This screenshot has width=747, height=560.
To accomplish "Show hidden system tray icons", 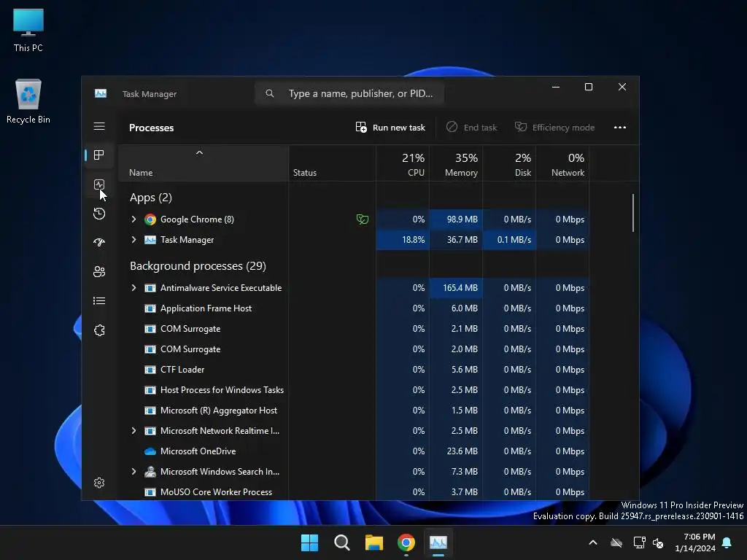I will click(593, 542).
